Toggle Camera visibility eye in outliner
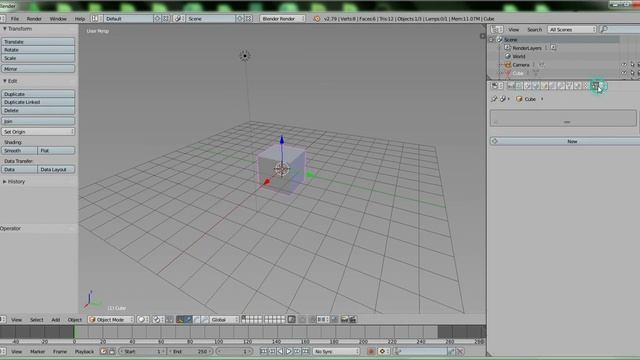Viewport: 640px width, 360px height. click(624, 65)
